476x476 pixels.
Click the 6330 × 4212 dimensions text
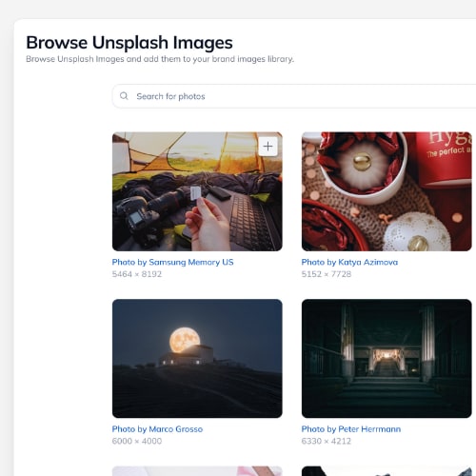point(327,441)
